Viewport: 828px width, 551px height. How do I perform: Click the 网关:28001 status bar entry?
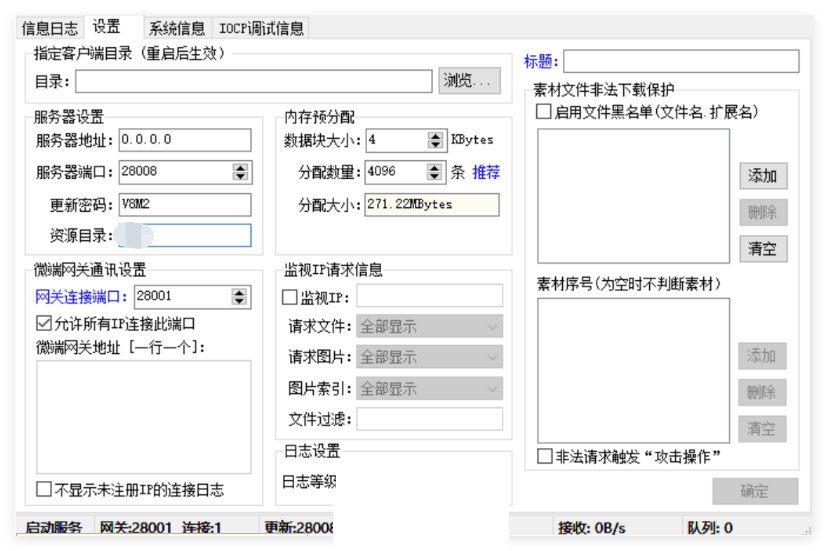(x=136, y=527)
